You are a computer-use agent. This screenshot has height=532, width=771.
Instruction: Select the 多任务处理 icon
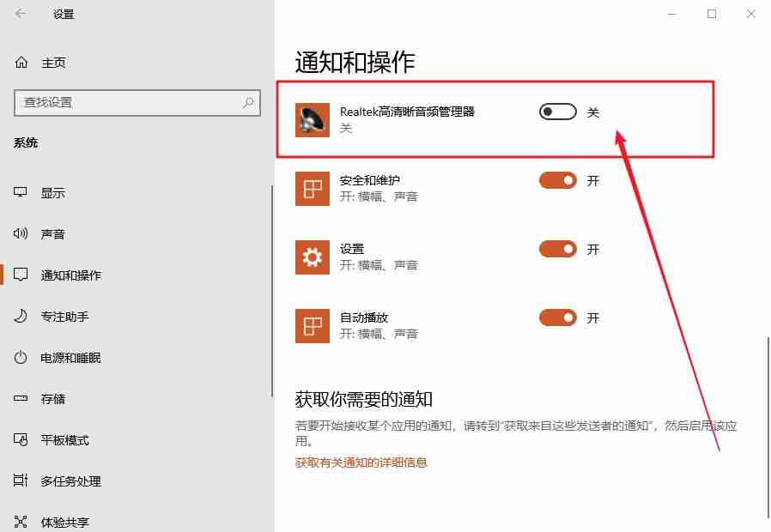coord(20,481)
